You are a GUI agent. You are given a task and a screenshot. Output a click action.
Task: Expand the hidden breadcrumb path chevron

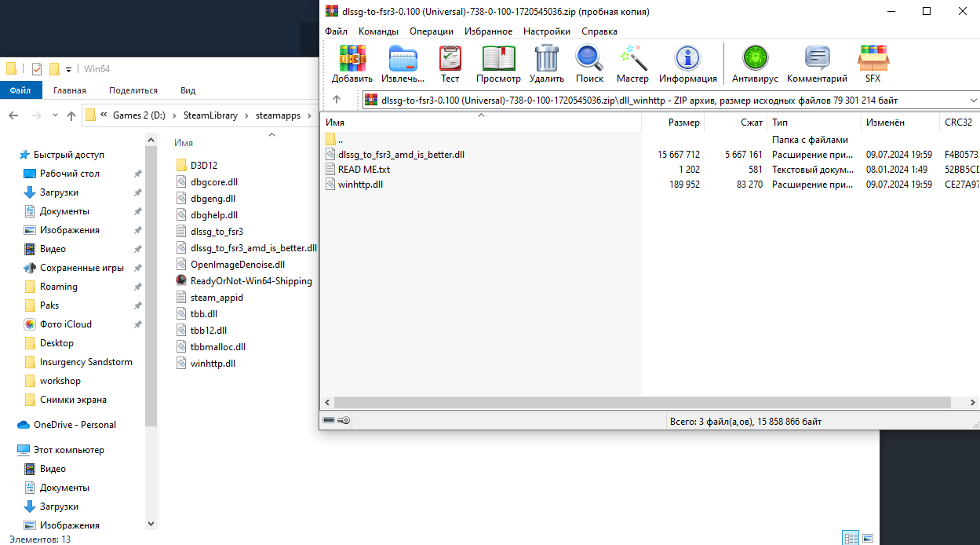tap(104, 115)
